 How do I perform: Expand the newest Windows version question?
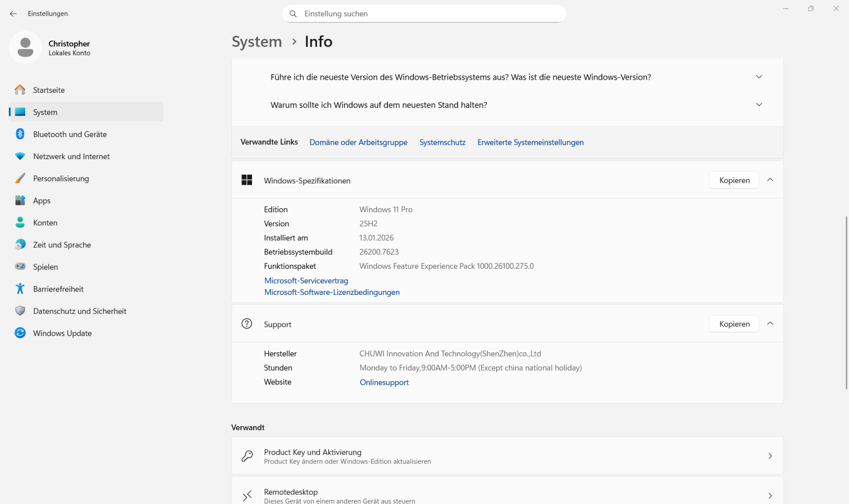[x=759, y=77]
